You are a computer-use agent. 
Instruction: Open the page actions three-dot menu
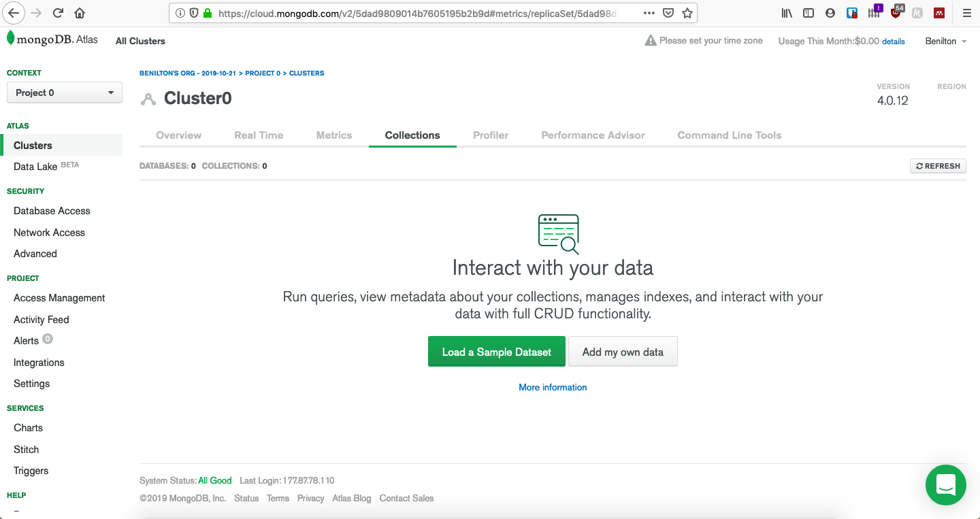pos(649,13)
